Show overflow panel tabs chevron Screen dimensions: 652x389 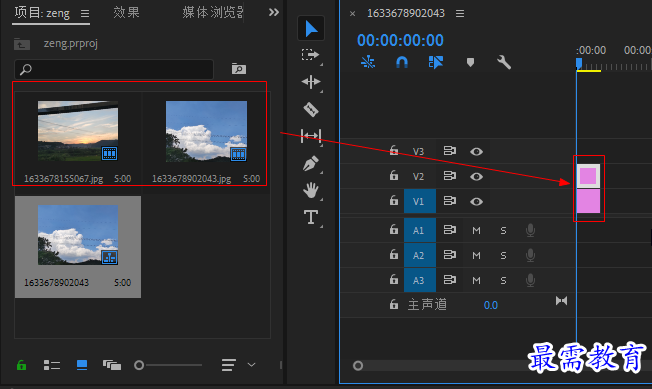pos(274,12)
